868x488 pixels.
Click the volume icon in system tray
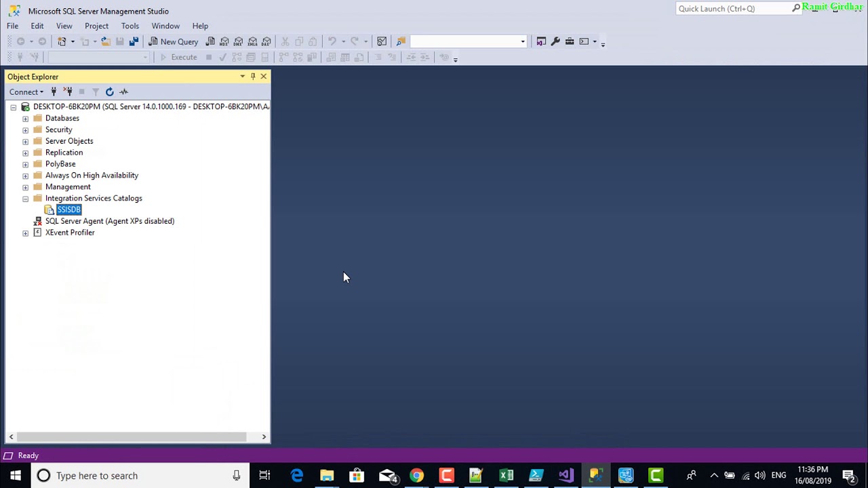click(760, 475)
